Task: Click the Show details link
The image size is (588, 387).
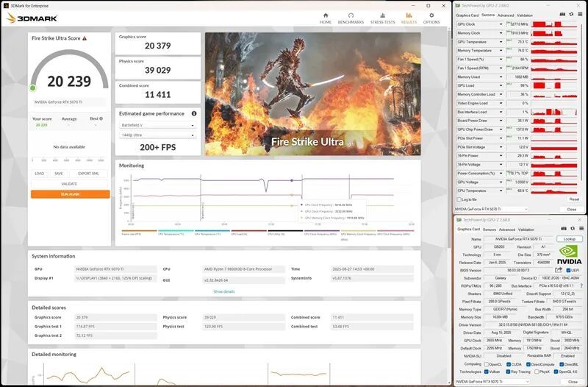Action: point(224,291)
